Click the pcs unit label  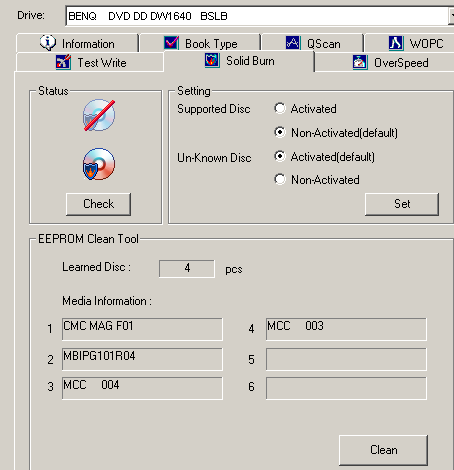pyautogui.click(x=234, y=269)
